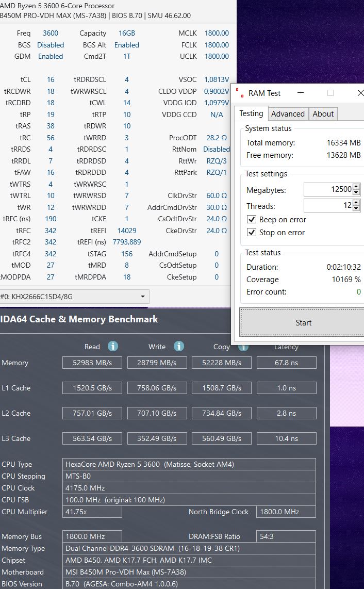
Task: Click the RttWr value RZQ/3
Action: click(217, 161)
